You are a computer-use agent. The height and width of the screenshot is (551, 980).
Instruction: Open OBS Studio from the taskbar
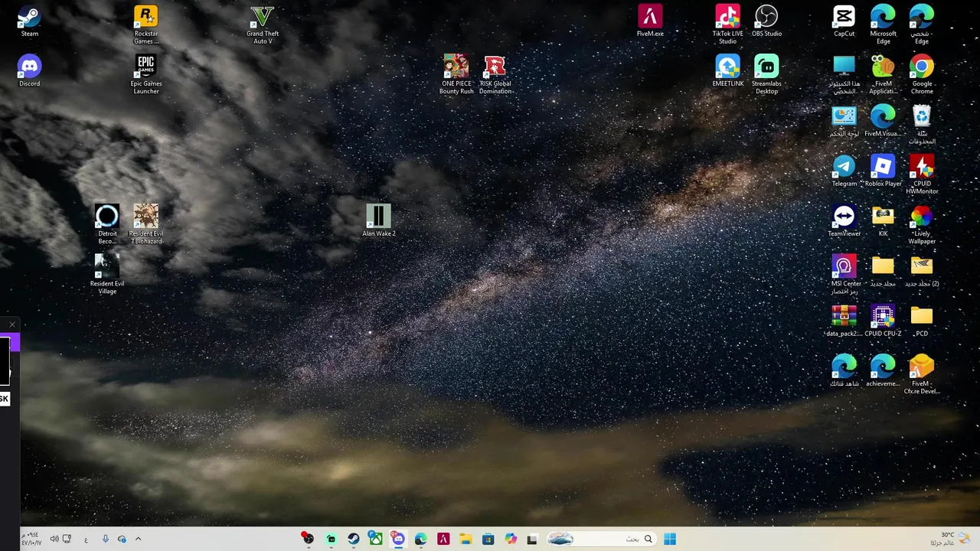tap(308, 539)
